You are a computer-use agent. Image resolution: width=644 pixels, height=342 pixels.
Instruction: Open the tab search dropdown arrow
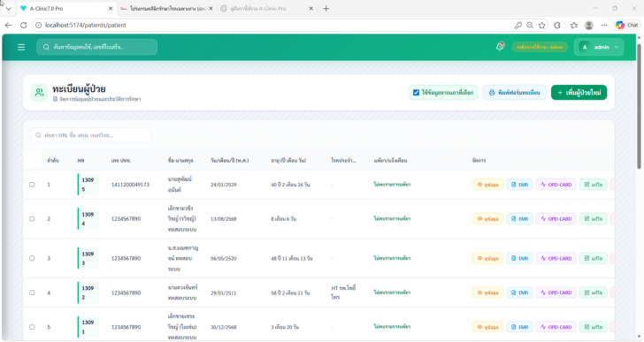click(x=8, y=9)
